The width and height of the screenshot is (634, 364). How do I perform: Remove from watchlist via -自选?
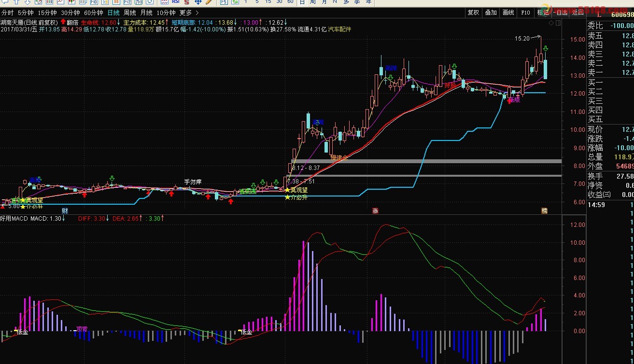(x=561, y=13)
